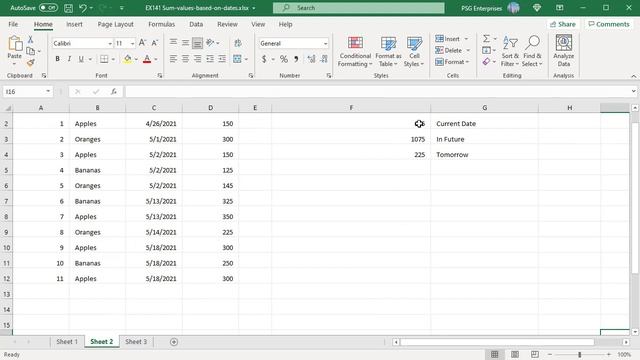Image resolution: width=640 pixels, height=360 pixels.
Task: Adjust the zoom slider handle
Action: coord(579,355)
